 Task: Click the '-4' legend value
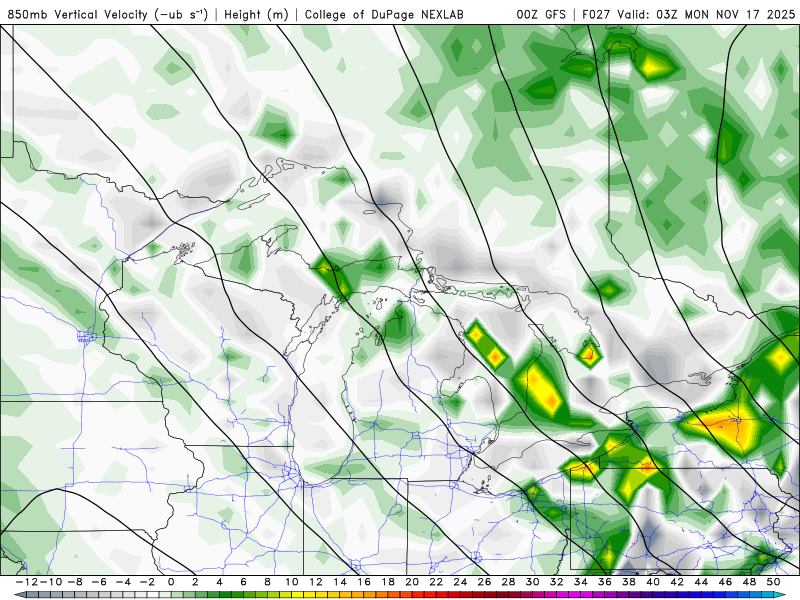(123, 582)
